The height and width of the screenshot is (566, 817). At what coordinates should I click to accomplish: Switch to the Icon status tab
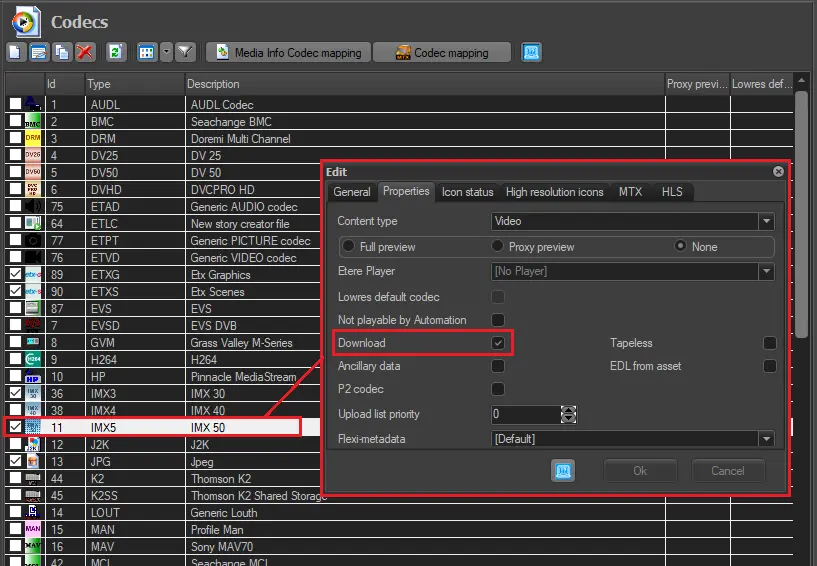(x=467, y=192)
